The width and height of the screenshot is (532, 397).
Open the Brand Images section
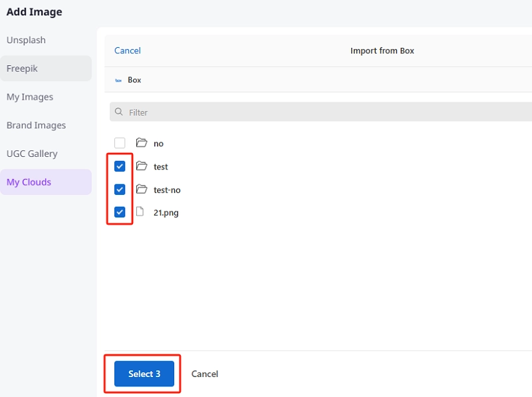37,125
